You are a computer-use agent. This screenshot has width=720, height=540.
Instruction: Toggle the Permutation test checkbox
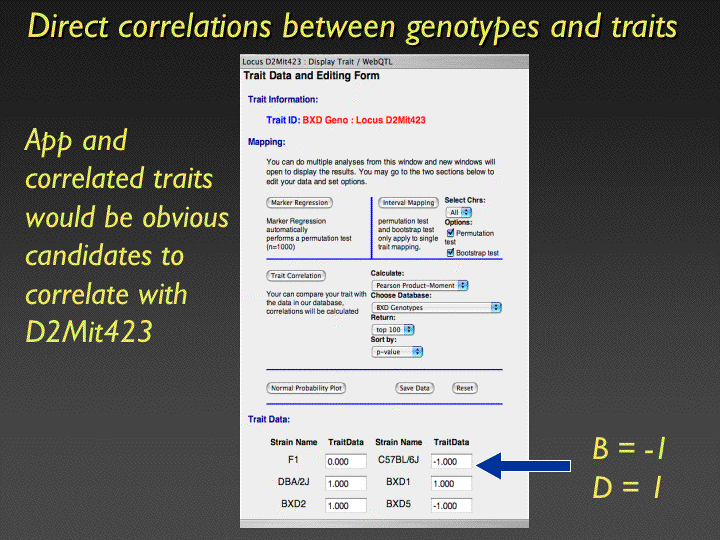(x=450, y=233)
